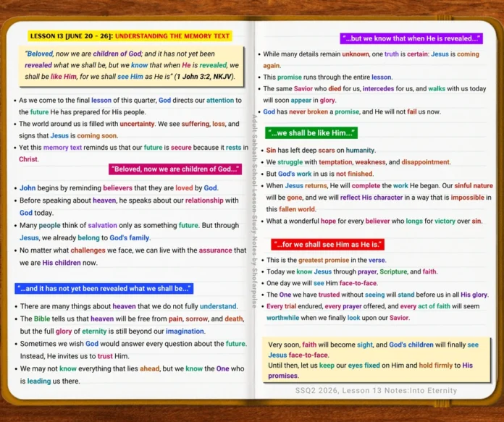
Task: Click the purple word "salvation"
Action: click(x=103, y=225)
